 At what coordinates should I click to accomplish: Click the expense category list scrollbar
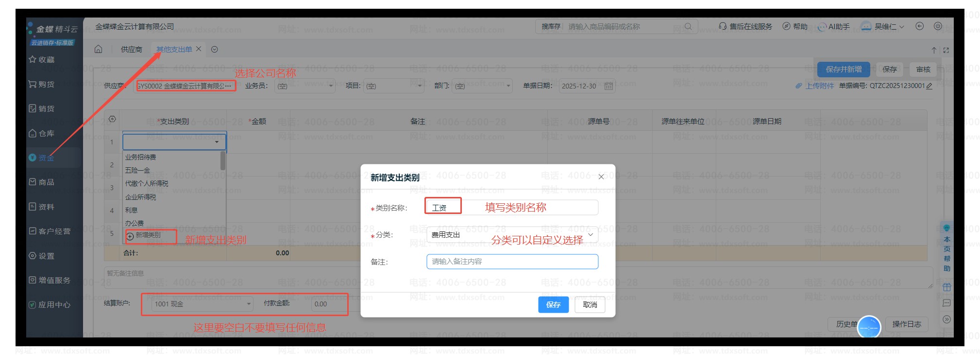coord(223,161)
